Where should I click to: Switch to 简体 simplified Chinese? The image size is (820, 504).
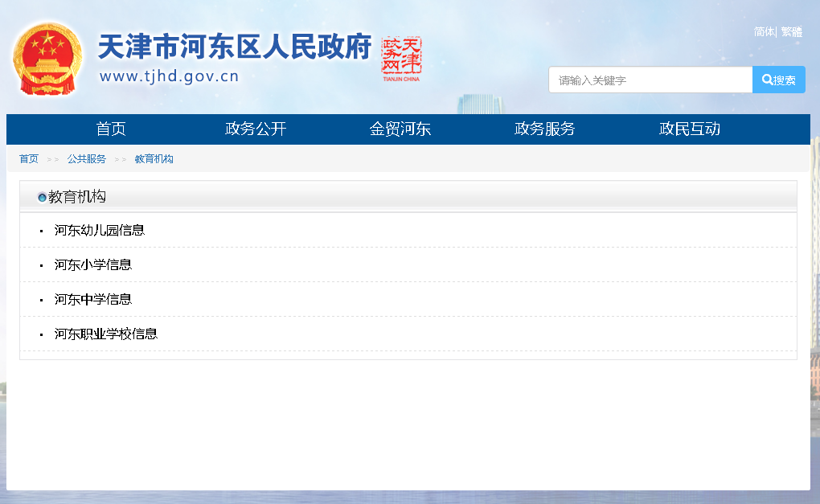click(x=764, y=32)
